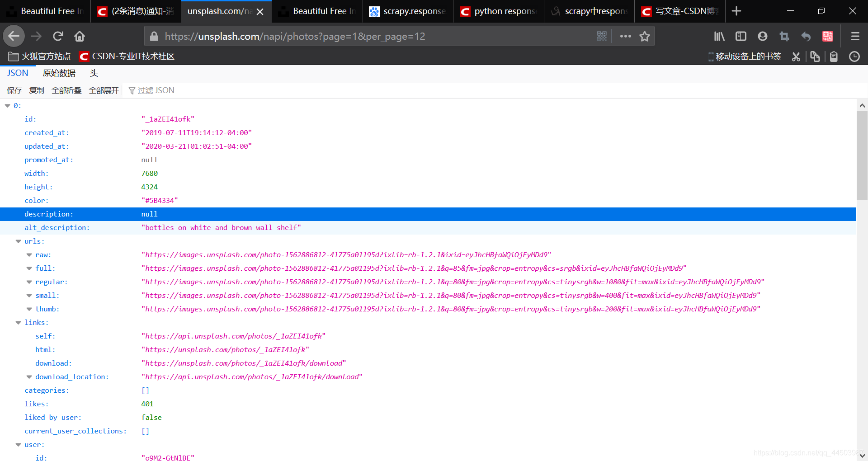
Task: Switch to the (2条消息)通知 tab
Action: pyautogui.click(x=136, y=11)
